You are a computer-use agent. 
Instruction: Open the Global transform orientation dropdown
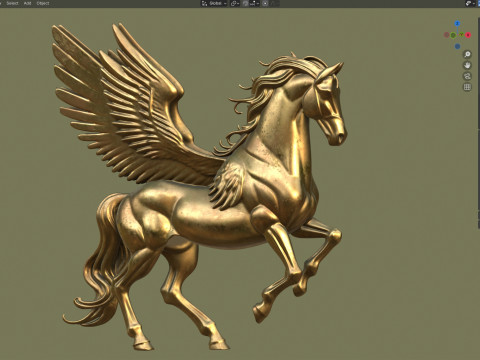tap(214, 3)
